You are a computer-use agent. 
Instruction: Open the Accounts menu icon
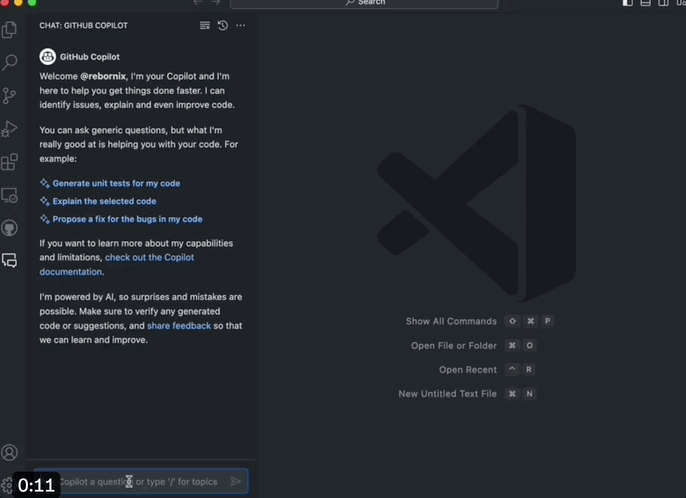9,452
